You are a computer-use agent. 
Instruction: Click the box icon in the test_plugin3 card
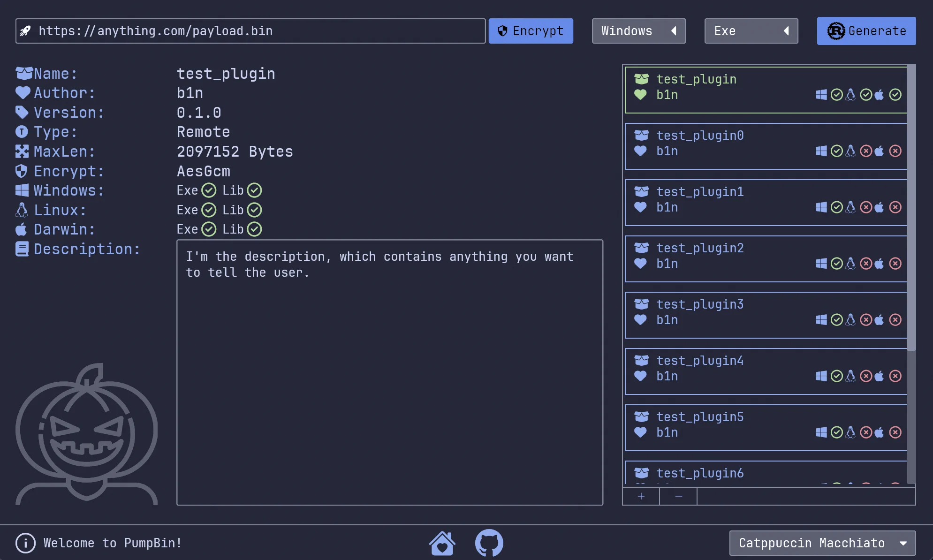[x=642, y=304]
